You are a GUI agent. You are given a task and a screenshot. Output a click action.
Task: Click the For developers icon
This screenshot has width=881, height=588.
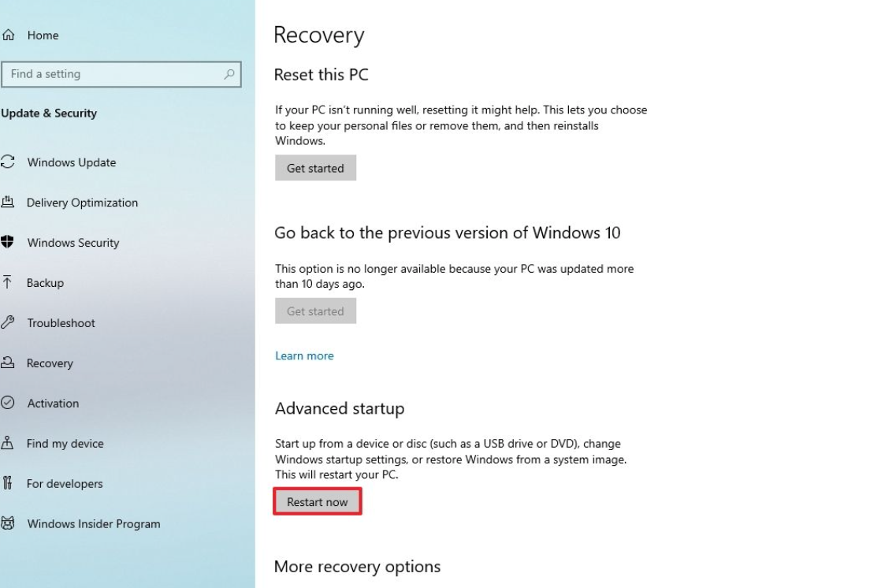point(9,484)
